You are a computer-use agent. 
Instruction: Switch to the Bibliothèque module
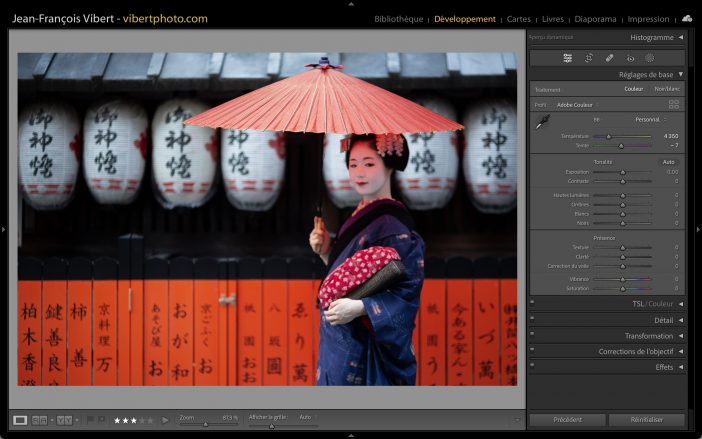398,19
